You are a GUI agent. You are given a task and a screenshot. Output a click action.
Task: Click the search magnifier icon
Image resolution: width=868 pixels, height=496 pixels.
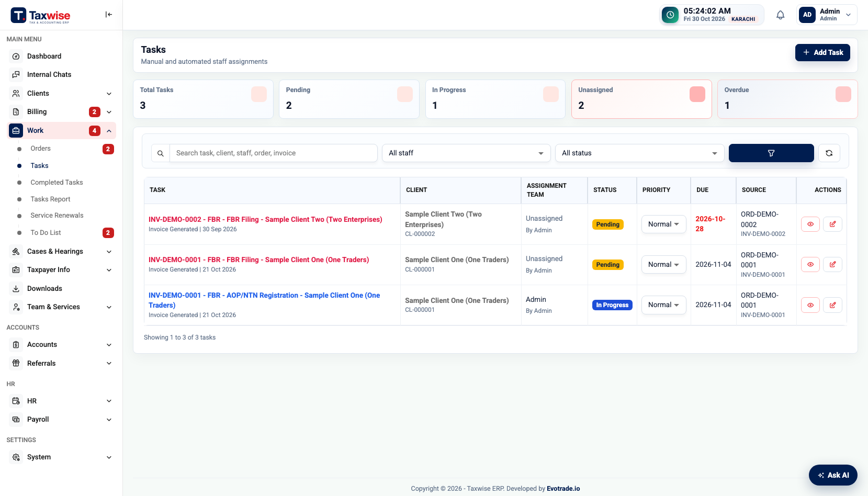pyautogui.click(x=161, y=153)
